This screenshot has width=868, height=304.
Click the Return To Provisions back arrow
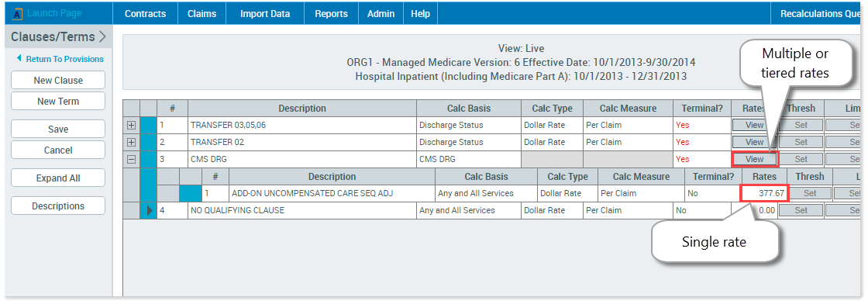[x=19, y=58]
